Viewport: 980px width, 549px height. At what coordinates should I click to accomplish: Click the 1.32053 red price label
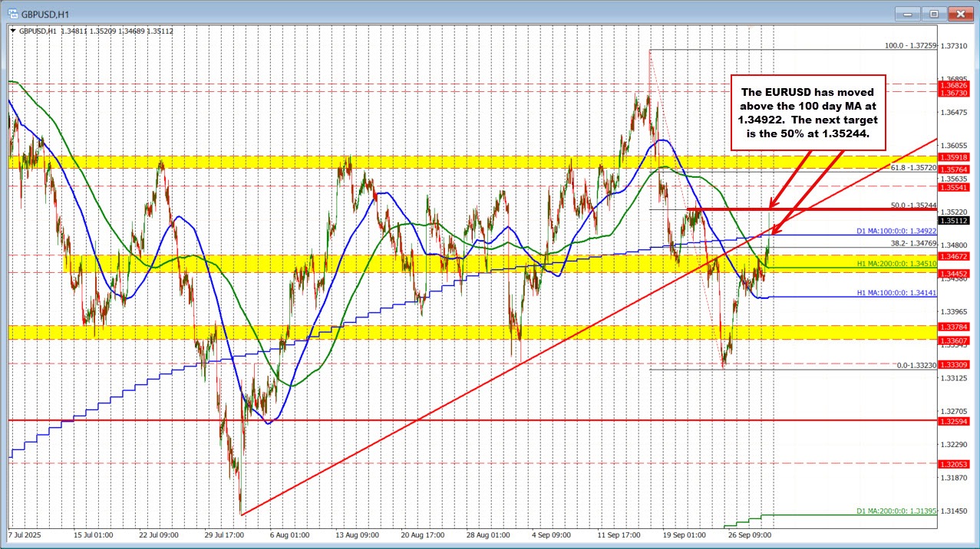click(x=955, y=464)
